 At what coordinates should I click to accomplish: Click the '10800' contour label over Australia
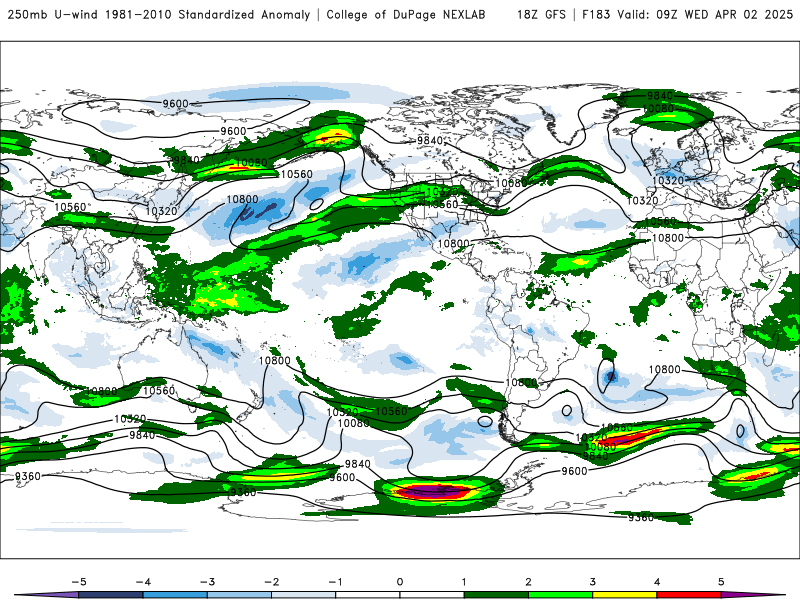(101, 391)
